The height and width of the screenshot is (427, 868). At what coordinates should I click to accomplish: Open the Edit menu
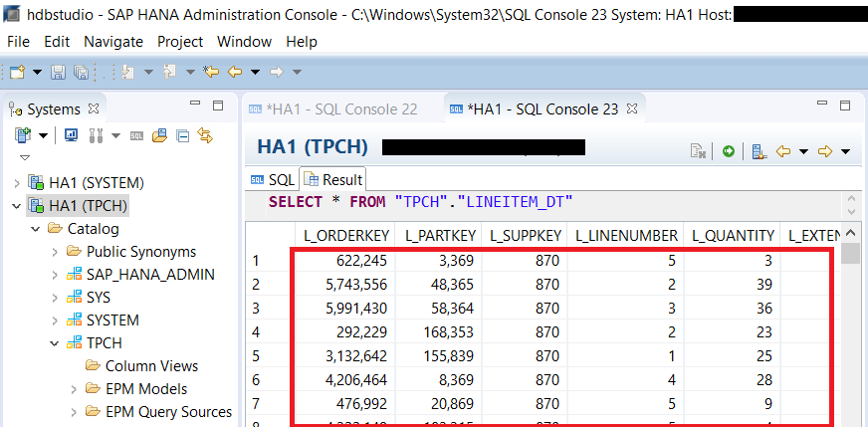57,42
